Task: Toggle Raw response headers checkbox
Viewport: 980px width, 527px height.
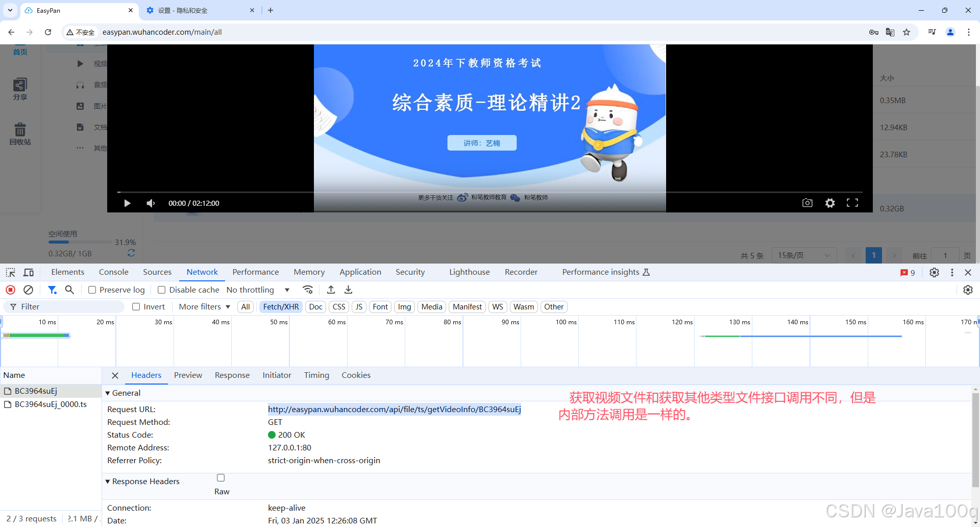Action: (220, 477)
